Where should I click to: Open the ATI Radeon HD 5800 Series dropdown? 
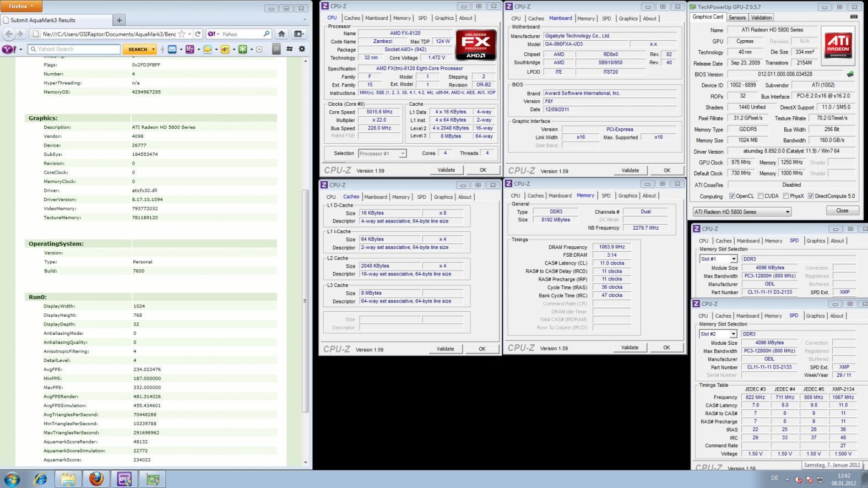click(x=742, y=212)
